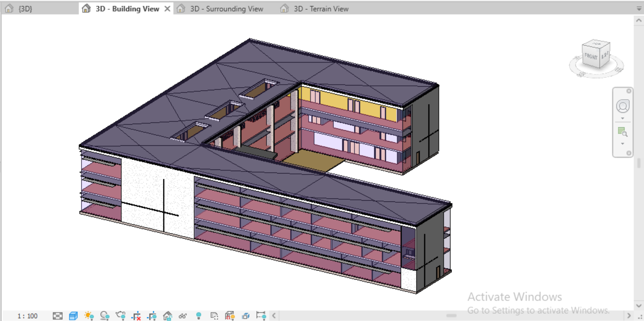Show or hide the crop region icon

click(x=152, y=316)
